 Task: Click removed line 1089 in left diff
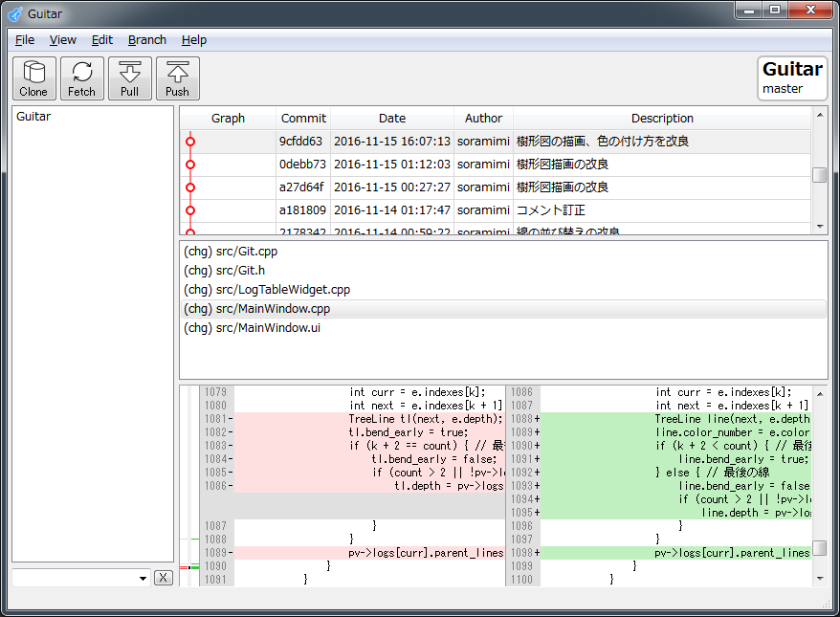pos(369,553)
